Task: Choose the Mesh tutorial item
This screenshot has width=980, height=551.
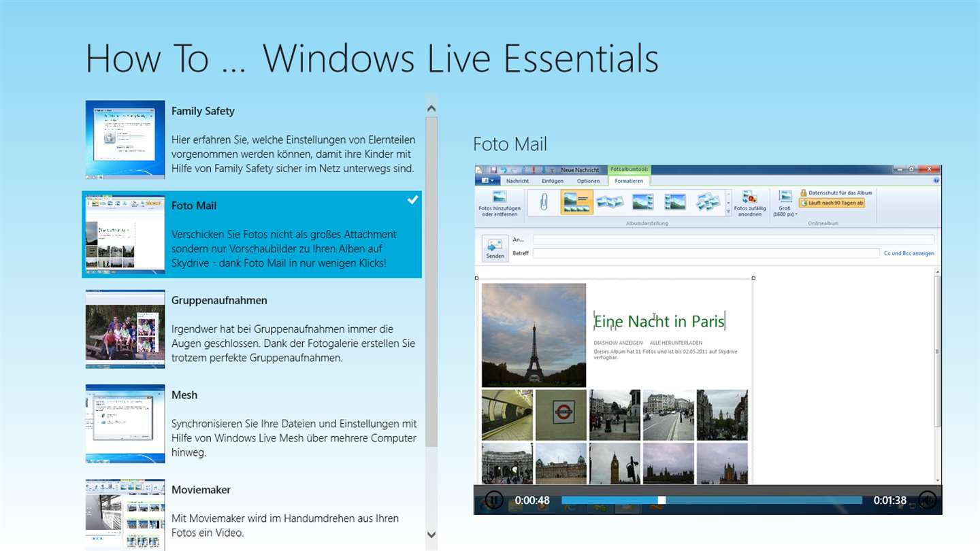Action: tap(252, 424)
